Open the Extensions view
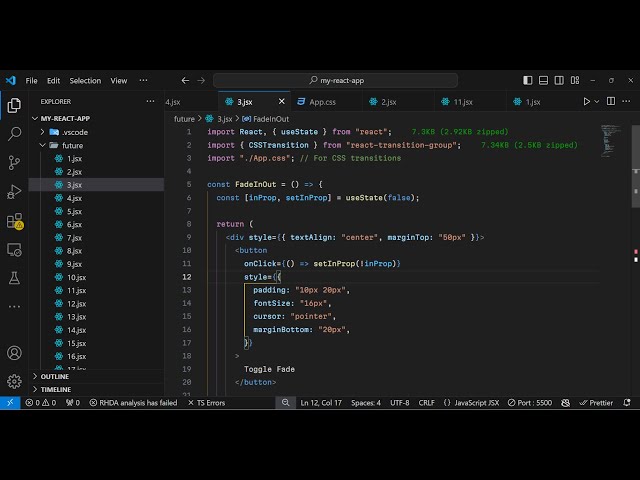The height and width of the screenshot is (480, 640). tap(14, 220)
